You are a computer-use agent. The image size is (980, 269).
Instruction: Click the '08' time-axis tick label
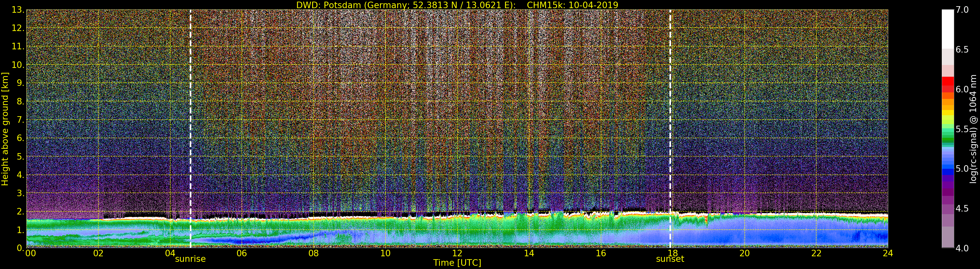(313, 253)
